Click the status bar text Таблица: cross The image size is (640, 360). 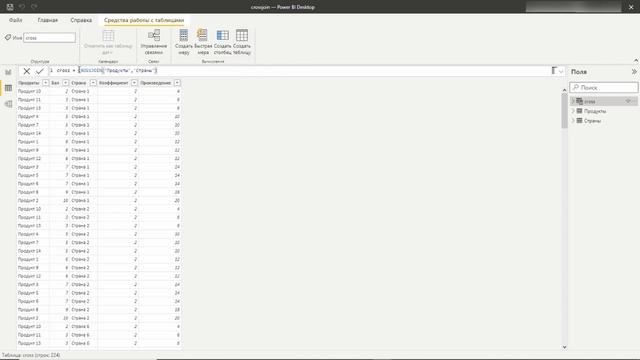click(31, 355)
